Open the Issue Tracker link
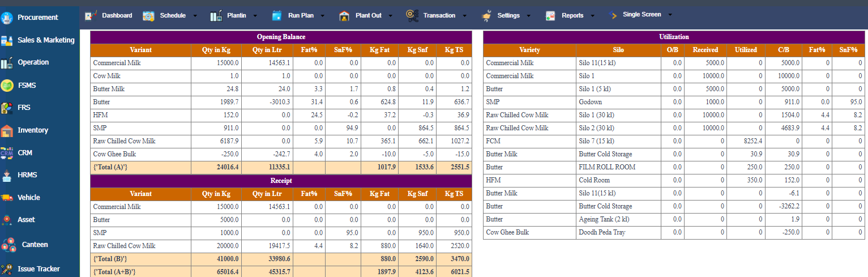The height and width of the screenshot is (277, 868). tap(39, 269)
